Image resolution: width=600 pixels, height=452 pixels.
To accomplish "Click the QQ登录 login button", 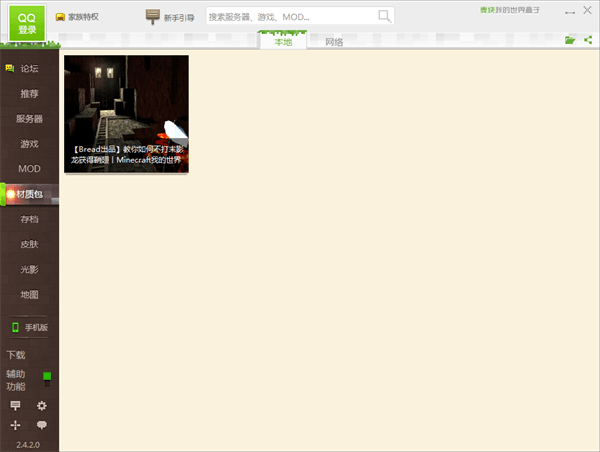I will [x=27, y=23].
